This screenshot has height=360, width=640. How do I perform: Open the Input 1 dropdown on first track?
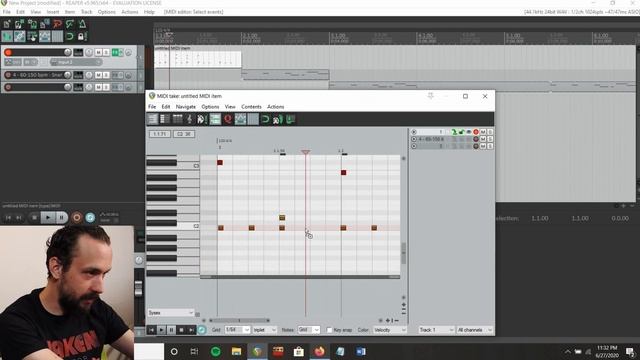pos(76,62)
